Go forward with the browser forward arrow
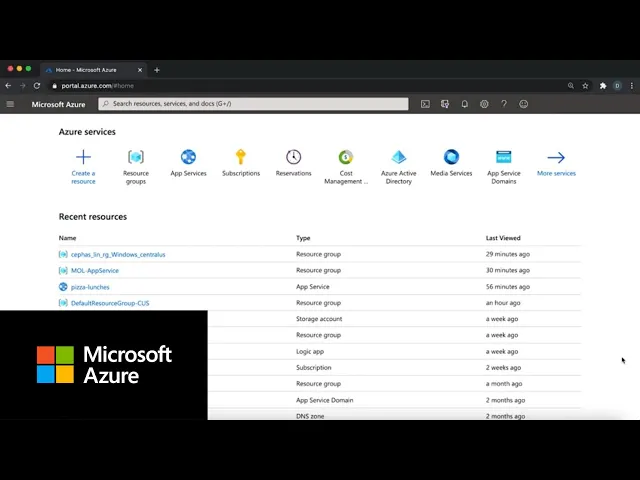 (x=22, y=86)
